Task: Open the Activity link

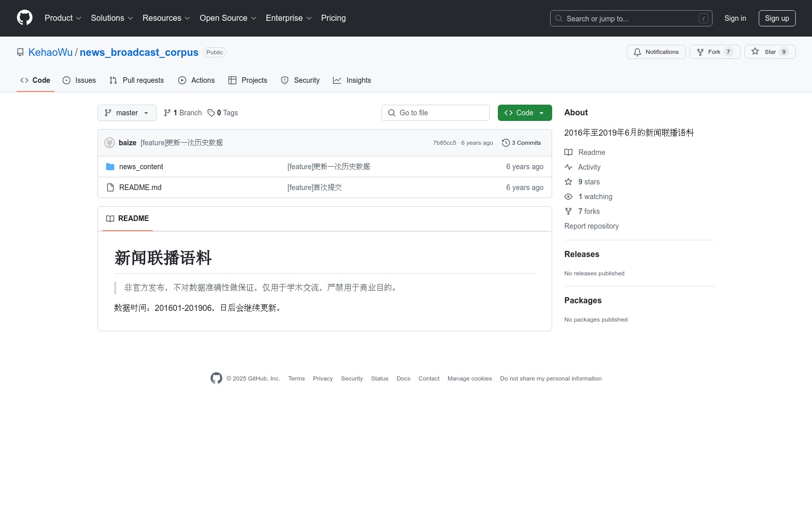Action: (x=582, y=167)
